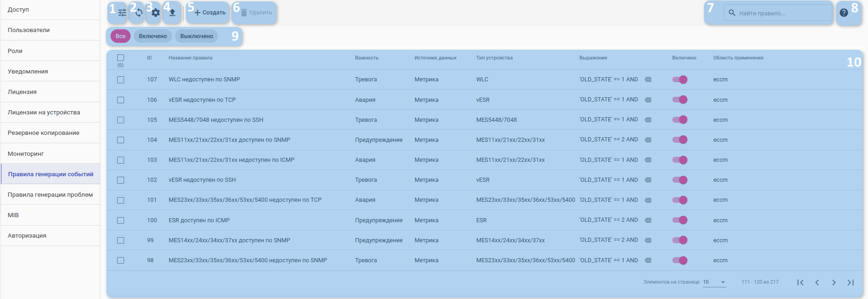Show full expression for rule 107
This screenshot has height=299, width=868.
[x=648, y=80]
